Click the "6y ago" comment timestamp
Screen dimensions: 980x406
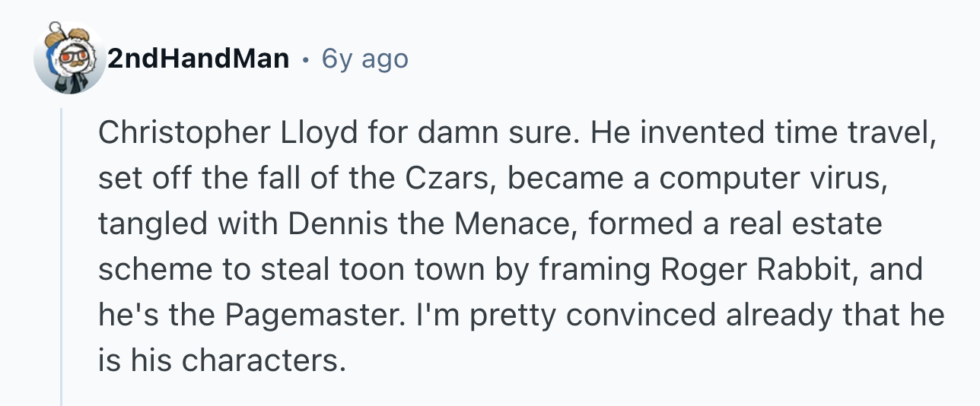[x=365, y=59]
